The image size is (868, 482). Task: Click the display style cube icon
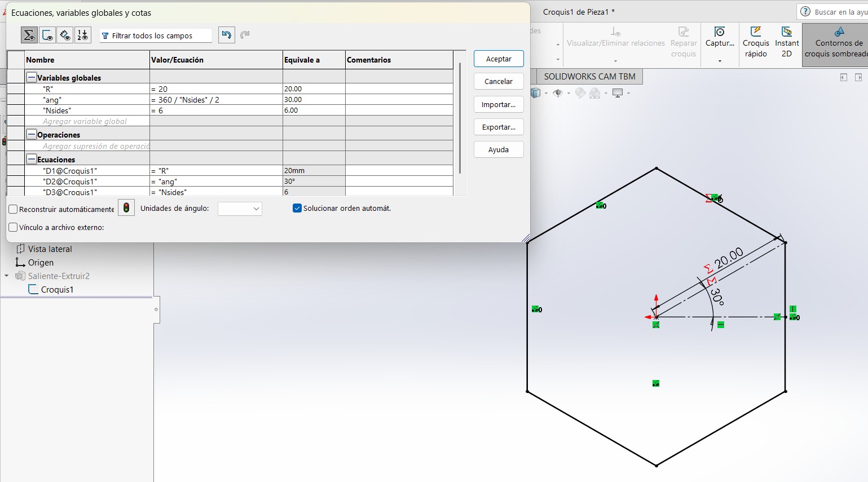(x=536, y=93)
